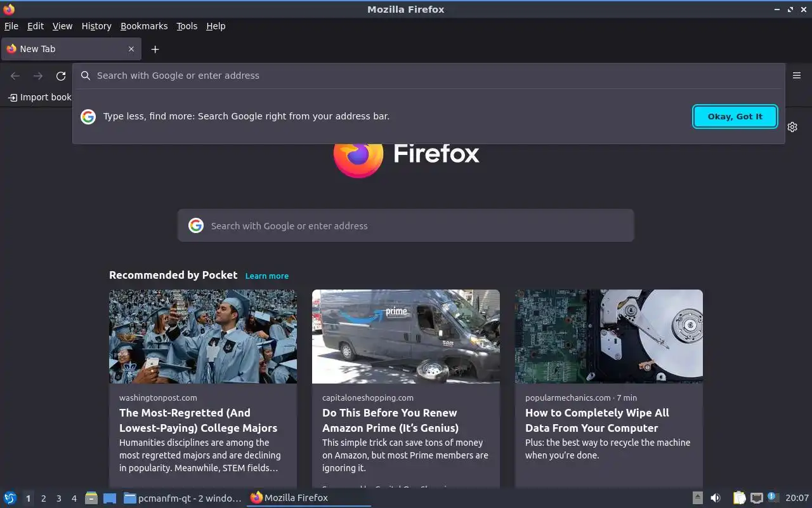Click washingtonpost.com source text
This screenshot has height=508, width=812.
pyautogui.click(x=158, y=398)
